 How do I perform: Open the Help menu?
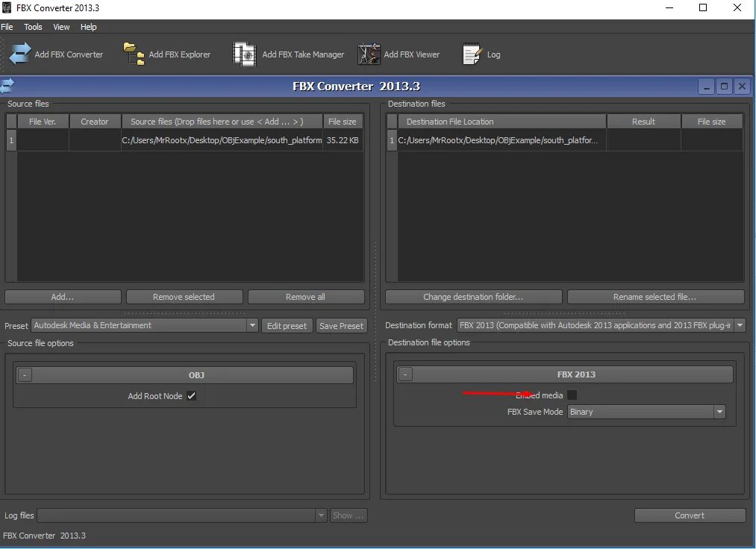(88, 27)
